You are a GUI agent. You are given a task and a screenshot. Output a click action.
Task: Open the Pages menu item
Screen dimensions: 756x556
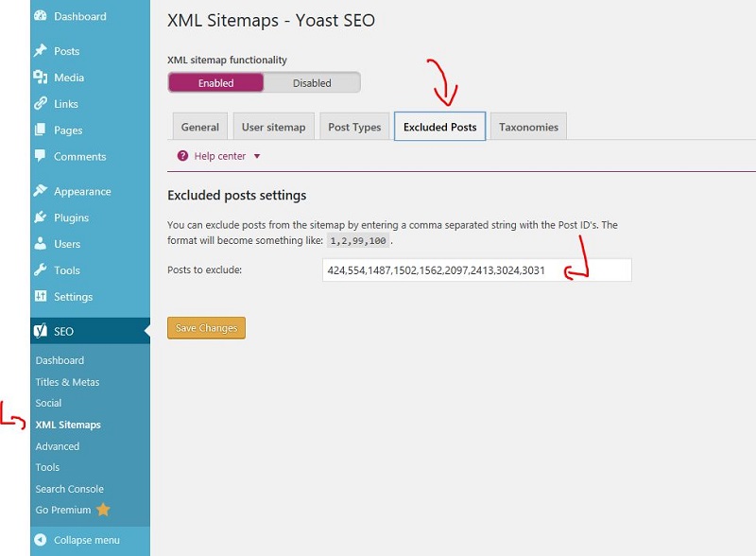coord(90,130)
